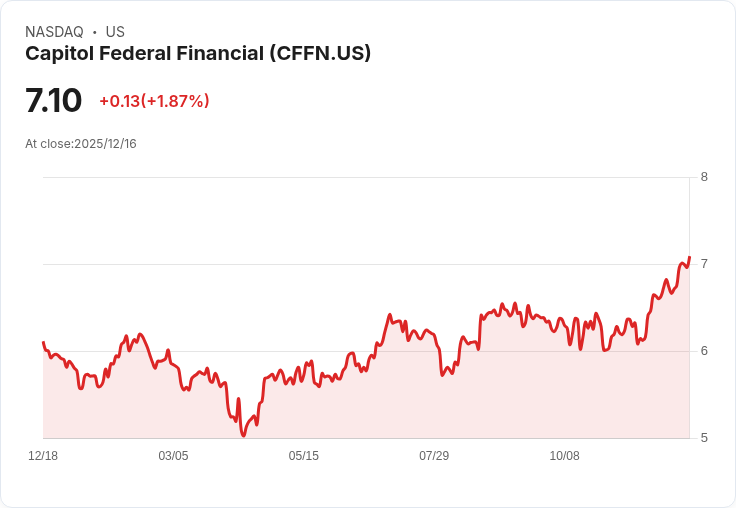This screenshot has height=508, width=736.
Task: Click the 6 price axis label
Action: (x=704, y=351)
